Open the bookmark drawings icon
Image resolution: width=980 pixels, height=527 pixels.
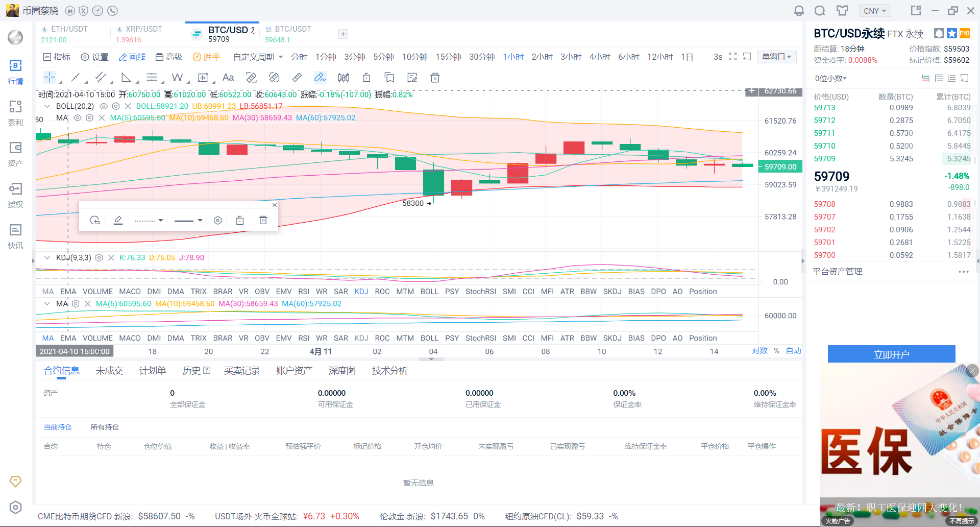click(x=389, y=78)
